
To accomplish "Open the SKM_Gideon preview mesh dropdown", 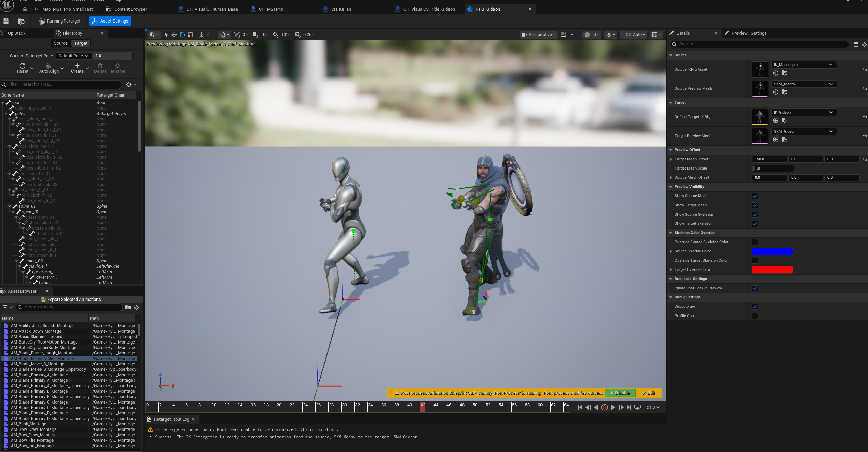I will pos(804,131).
